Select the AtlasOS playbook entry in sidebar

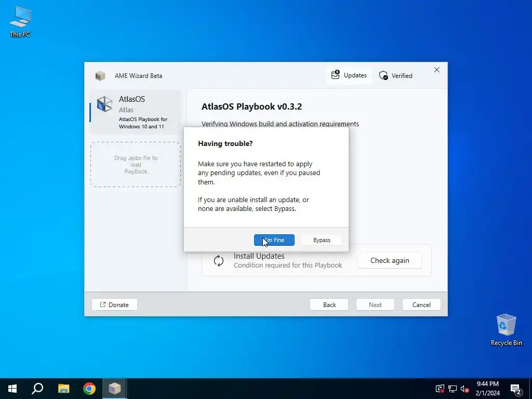[136, 112]
